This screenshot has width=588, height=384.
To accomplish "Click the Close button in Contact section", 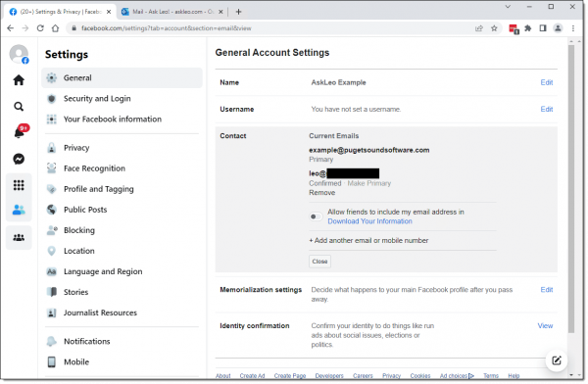I will click(x=319, y=261).
